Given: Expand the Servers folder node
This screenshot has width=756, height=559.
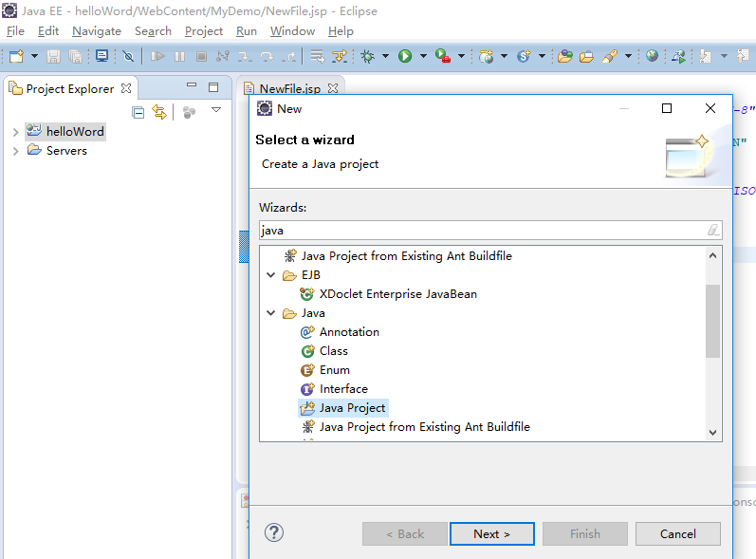Looking at the screenshot, I should pyautogui.click(x=15, y=151).
